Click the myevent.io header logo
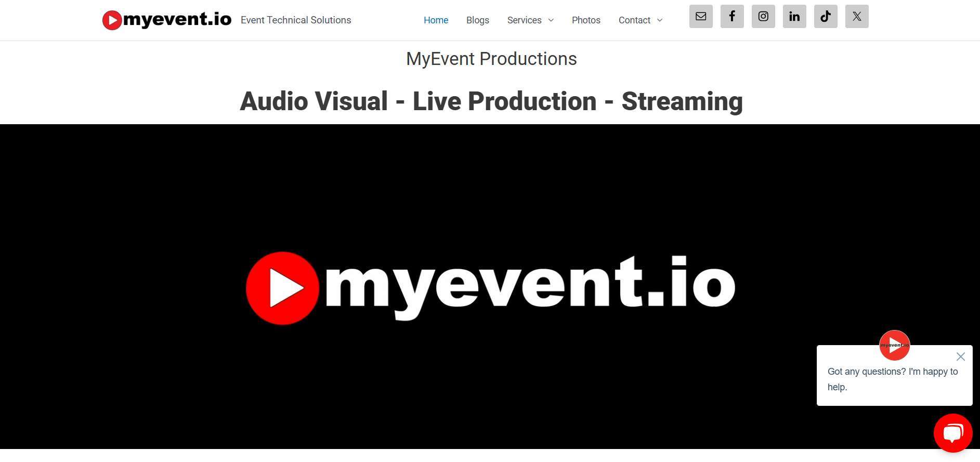 (x=167, y=20)
